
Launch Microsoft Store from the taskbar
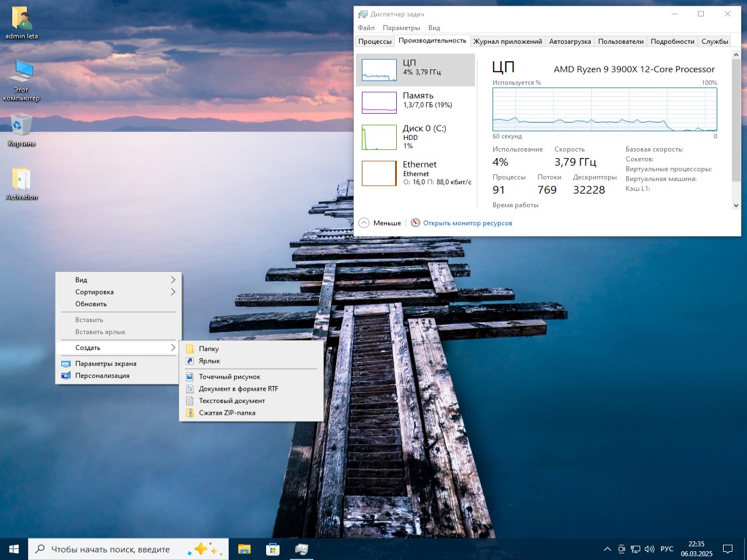coord(273,549)
